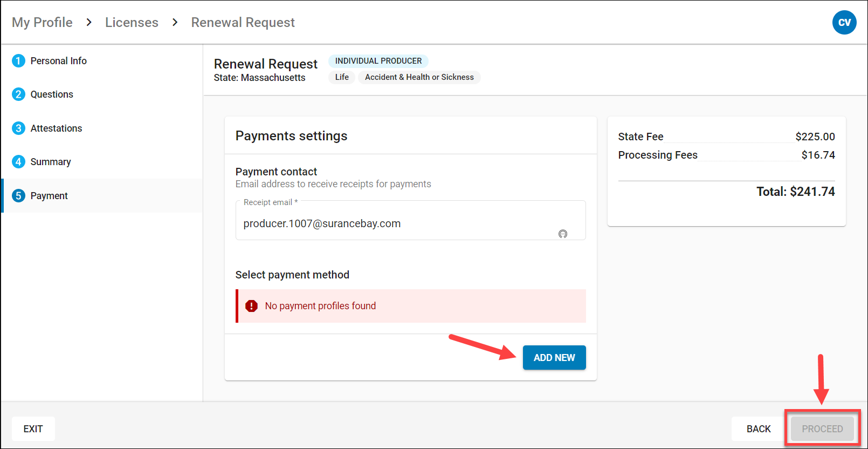Click the Accident & Health or Sickness chip
This screenshot has height=449, width=868.
(x=419, y=77)
